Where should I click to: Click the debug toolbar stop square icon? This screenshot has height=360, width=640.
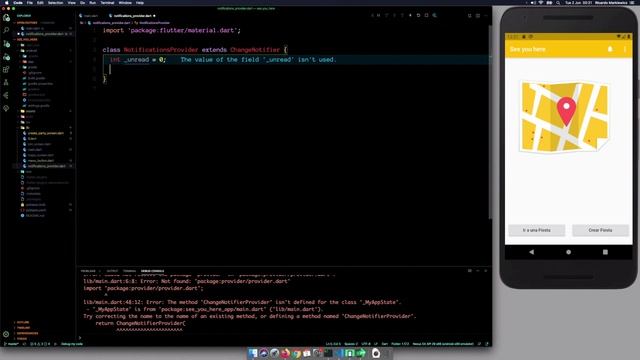tap(427, 16)
